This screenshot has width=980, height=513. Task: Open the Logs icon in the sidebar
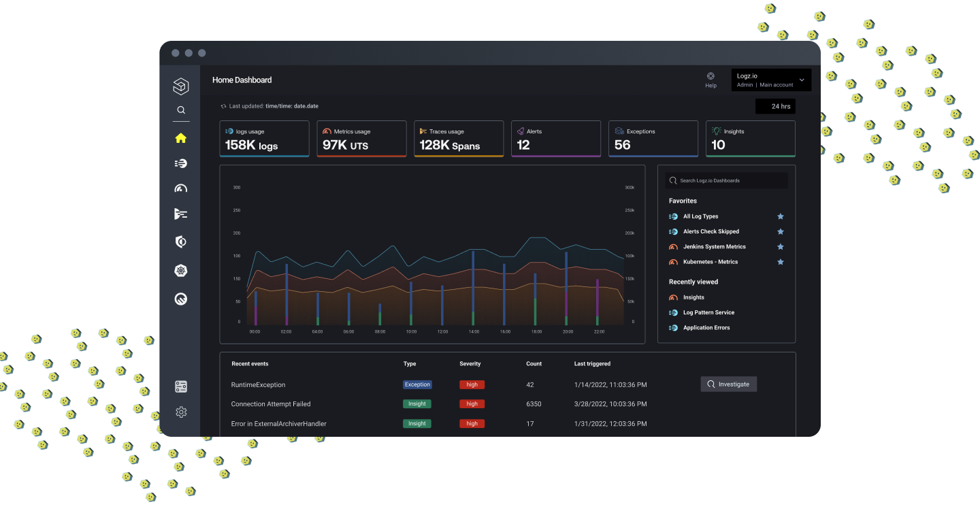click(x=180, y=163)
